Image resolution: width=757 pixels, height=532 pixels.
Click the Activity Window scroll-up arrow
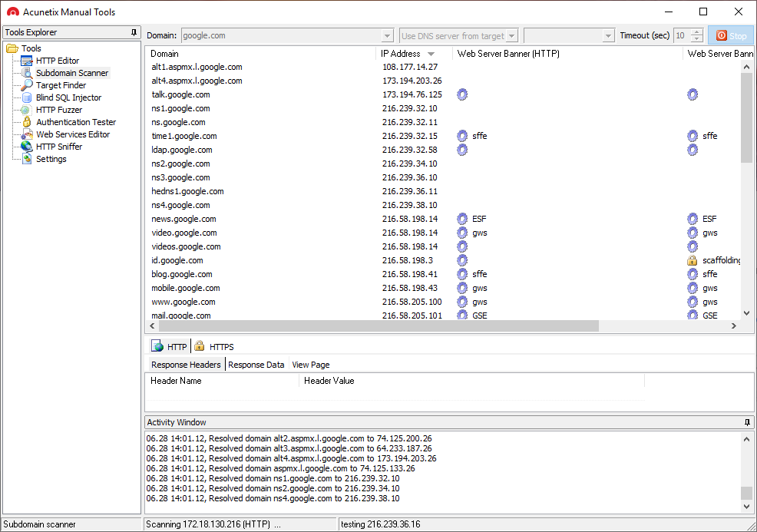(x=746, y=439)
